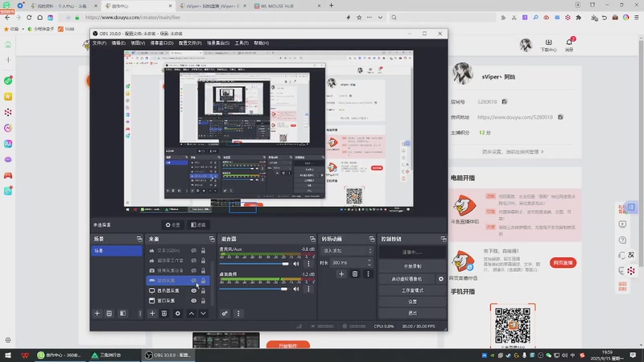This screenshot has height=362, width=644.
Task: Open the 帮助(H) menu in OBS
Action: pos(261,43)
